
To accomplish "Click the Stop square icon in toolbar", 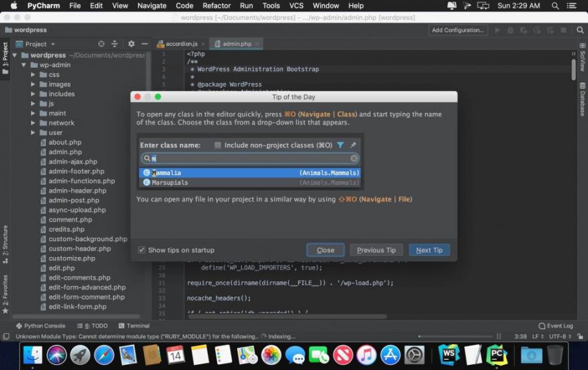I will tap(563, 30).
